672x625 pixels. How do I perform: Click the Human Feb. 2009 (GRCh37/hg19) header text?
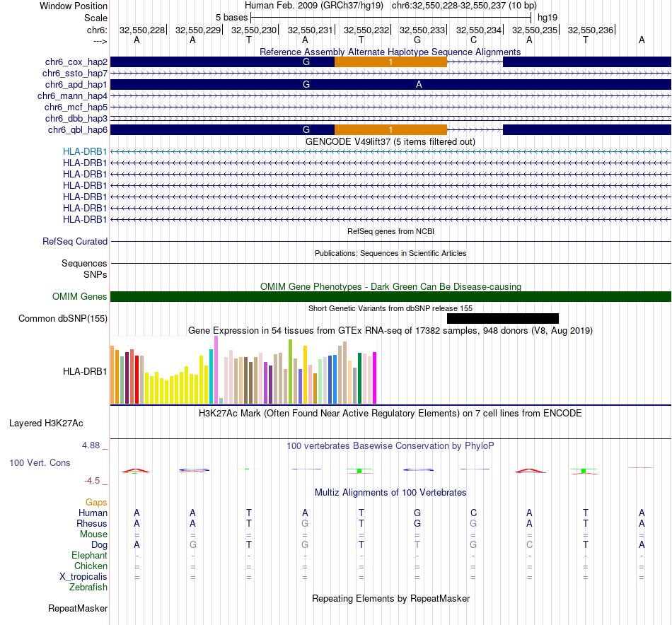pos(313,6)
